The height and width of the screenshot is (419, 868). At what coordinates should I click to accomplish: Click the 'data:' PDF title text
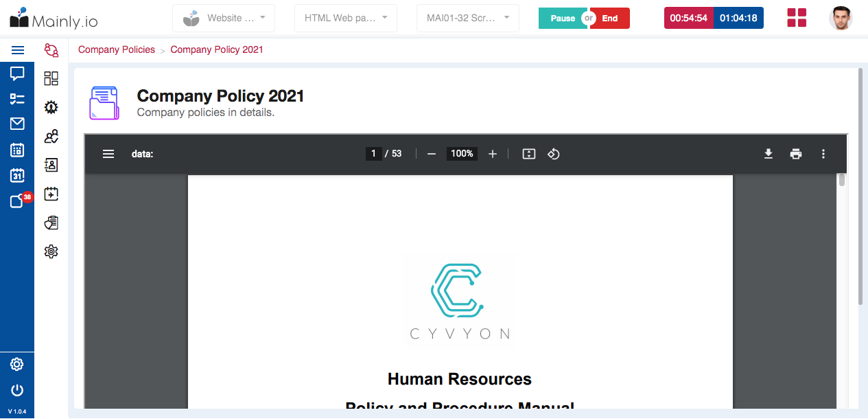tap(143, 154)
